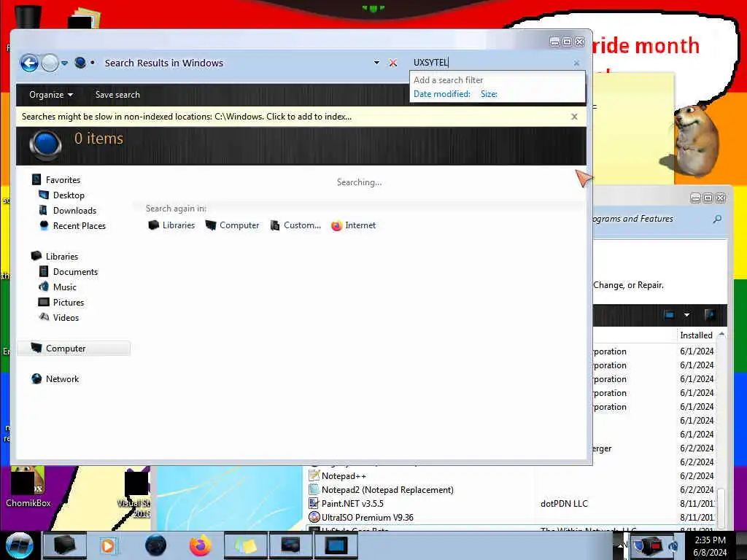Image resolution: width=747 pixels, height=560 pixels.
Task: Click the Music library speaker icon
Action: 43,286
